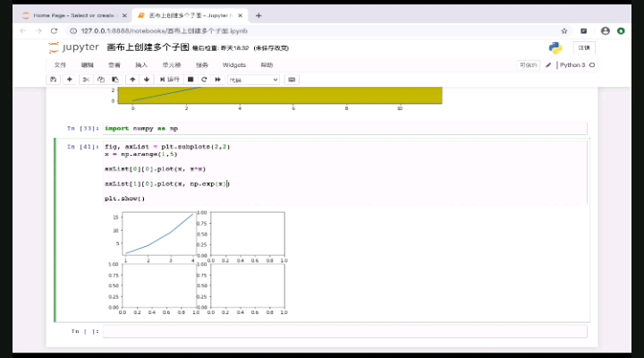The height and width of the screenshot is (358, 644).
Task: Click the plt.show() line
Action: coord(124,199)
